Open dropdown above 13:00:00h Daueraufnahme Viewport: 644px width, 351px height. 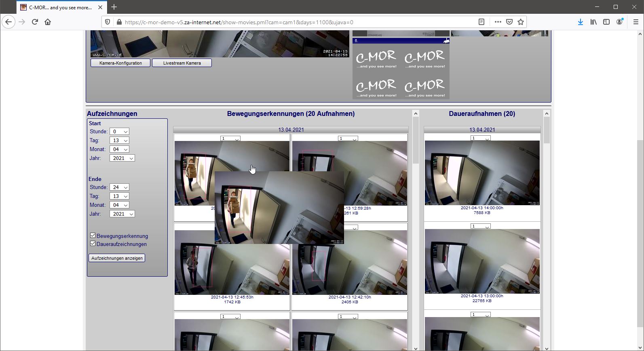pos(481,226)
